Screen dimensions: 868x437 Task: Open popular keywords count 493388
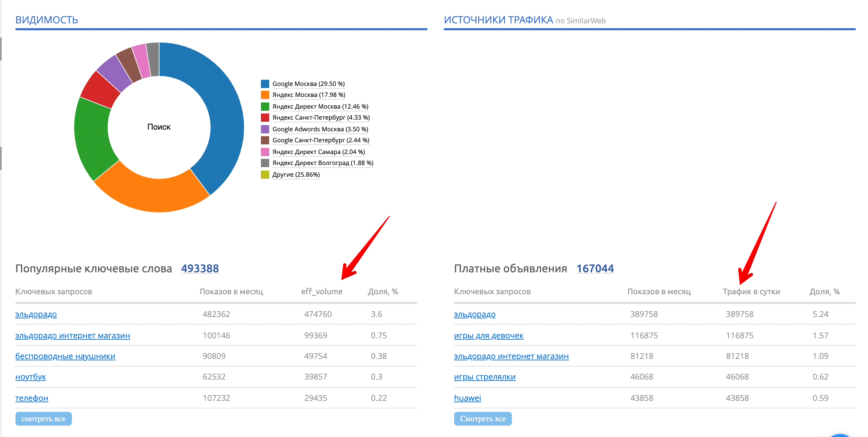click(x=200, y=269)
